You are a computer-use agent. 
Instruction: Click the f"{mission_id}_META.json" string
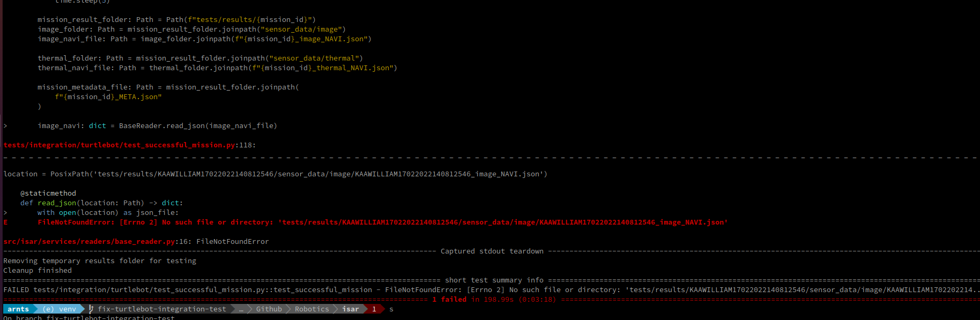[x=108, y=97]
